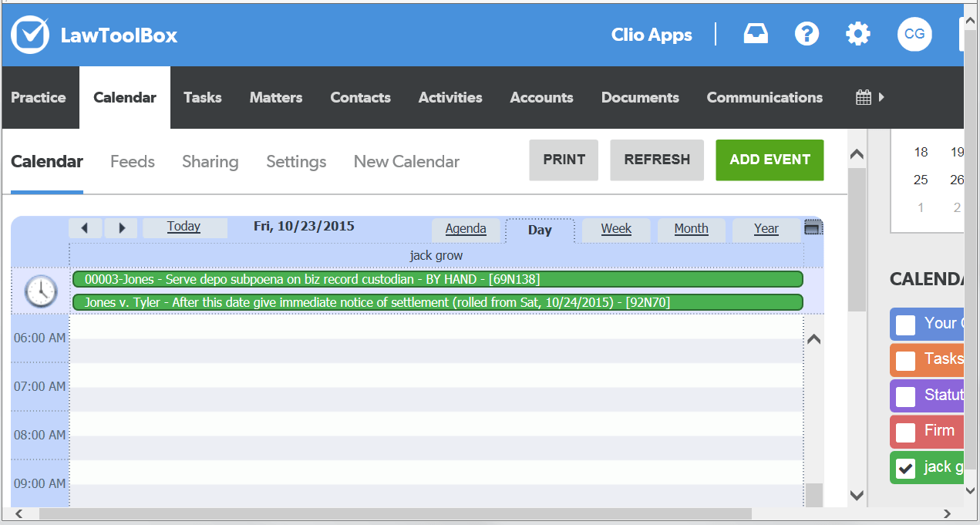
Task: Click the next-day arrow
Action: click(121, 227)
